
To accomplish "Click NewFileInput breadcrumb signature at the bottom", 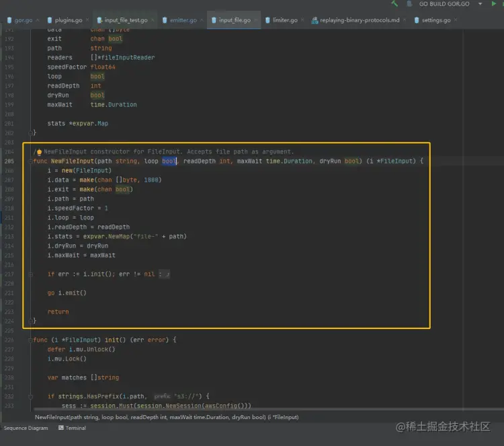I will click(167, 417).
